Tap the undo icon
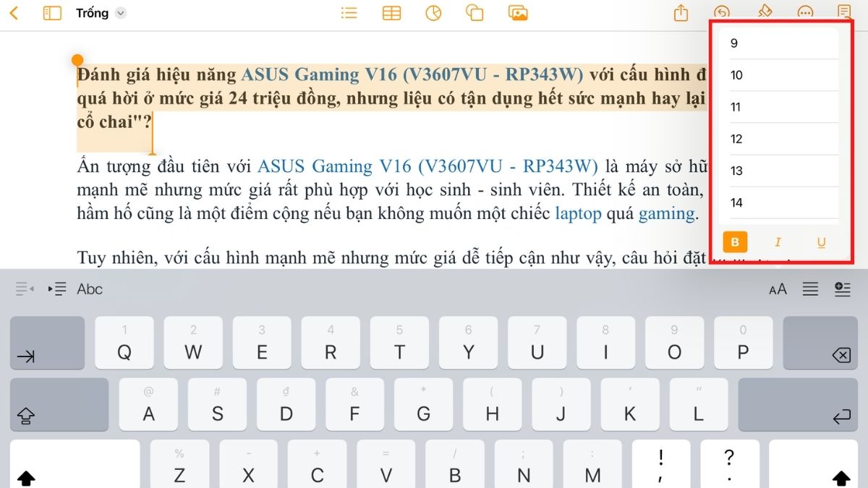 (x=721, y=13)
